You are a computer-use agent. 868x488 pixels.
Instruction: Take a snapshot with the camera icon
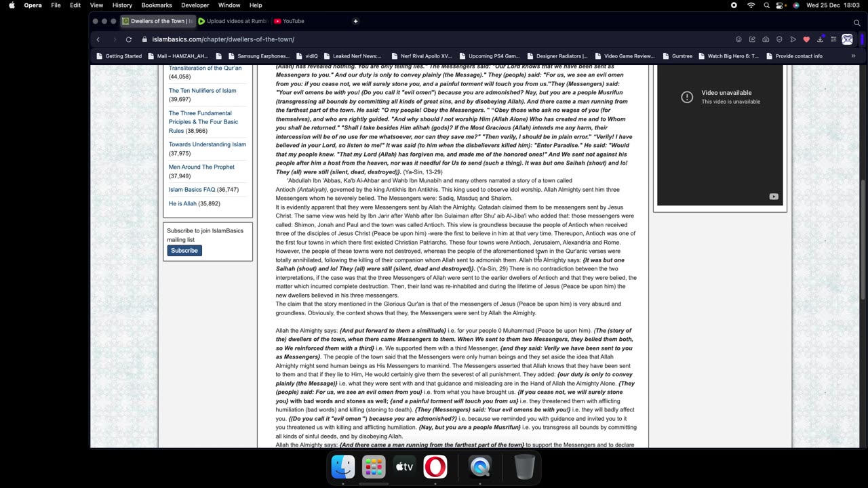pyautogui.click(x=766, y=39)
